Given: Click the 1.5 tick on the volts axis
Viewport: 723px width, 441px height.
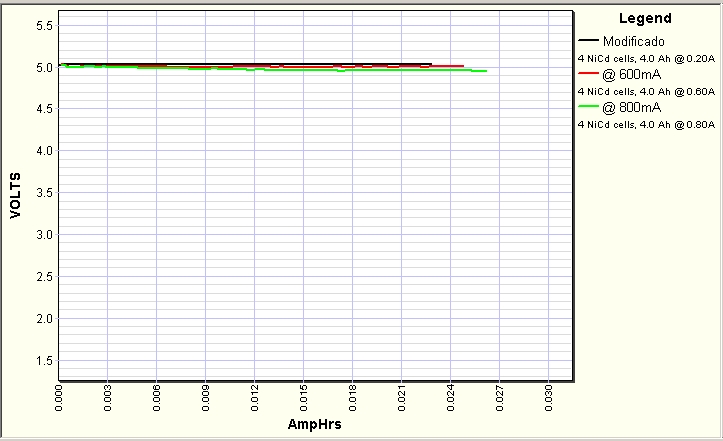Looking at the screenshot, I should (x=44, y=361).
